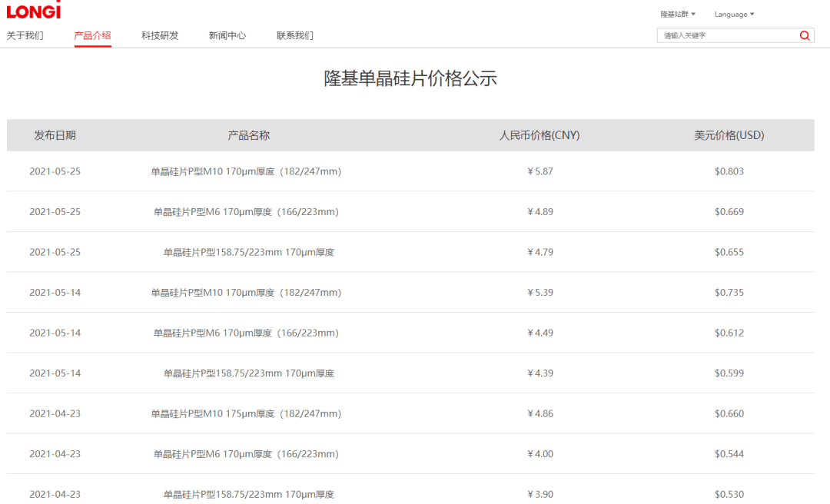The height and width of the screenshot is (504, 830).
Task: Click the 产品名称 column header
Action: tap(248, 135)
